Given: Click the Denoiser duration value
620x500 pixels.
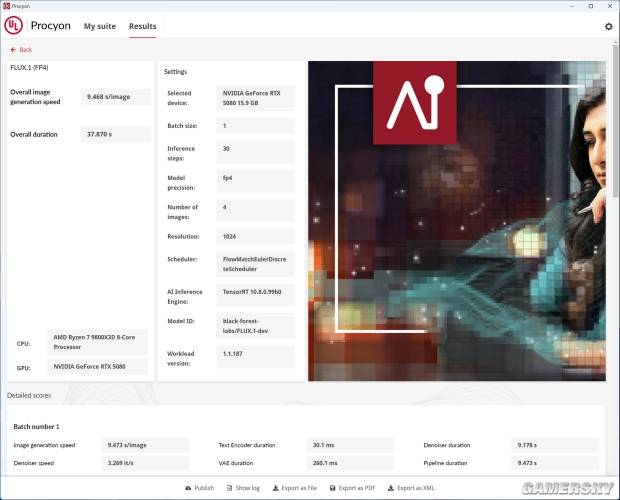Looking at the screenshot, I should pos(555,445).
